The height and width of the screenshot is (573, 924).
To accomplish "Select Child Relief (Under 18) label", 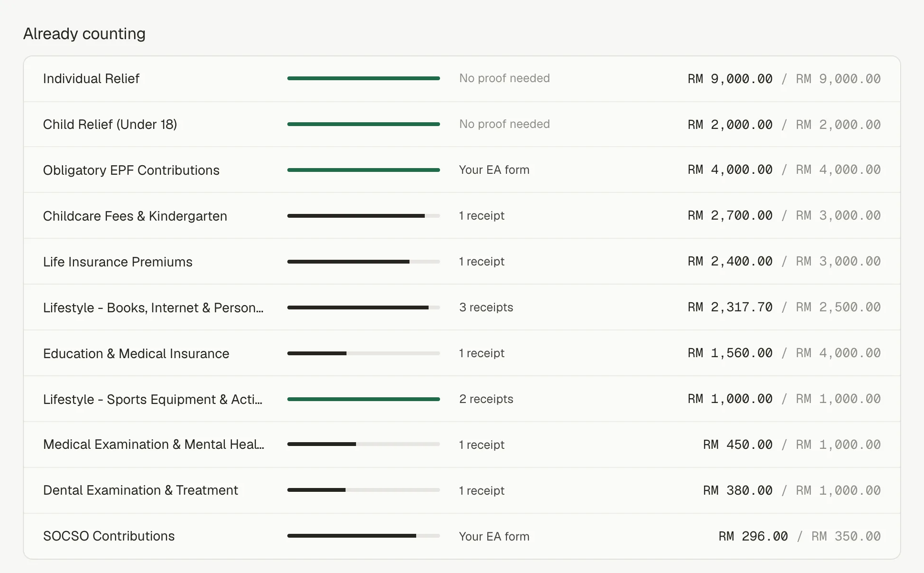I will pos(110,124).
